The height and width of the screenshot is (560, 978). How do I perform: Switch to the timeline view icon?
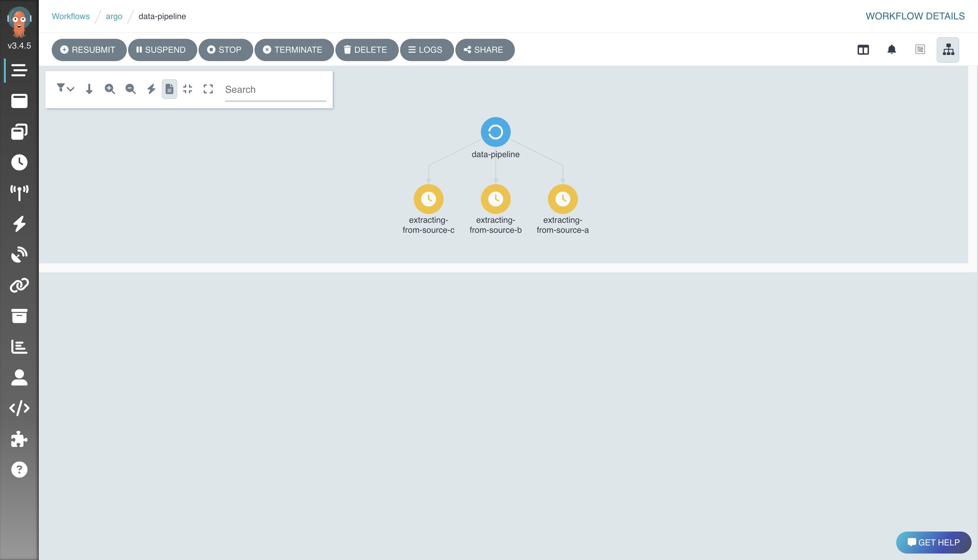tap(920, 49)
